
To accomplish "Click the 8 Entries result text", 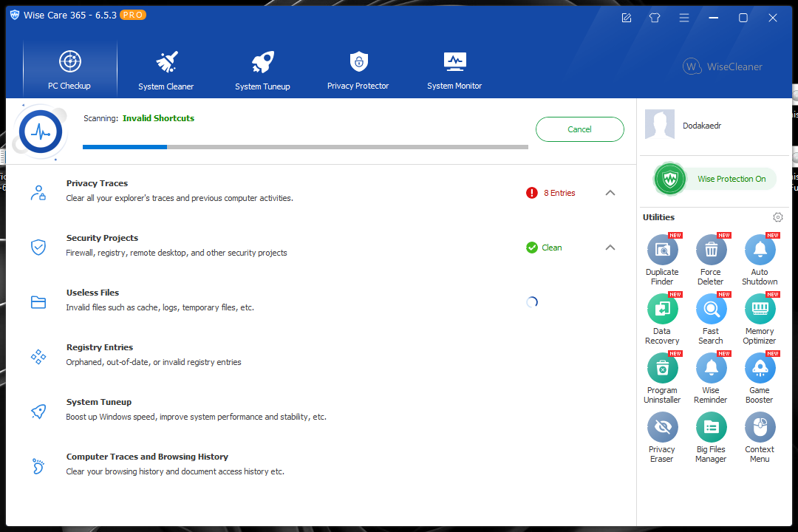I will pos(559,193).
